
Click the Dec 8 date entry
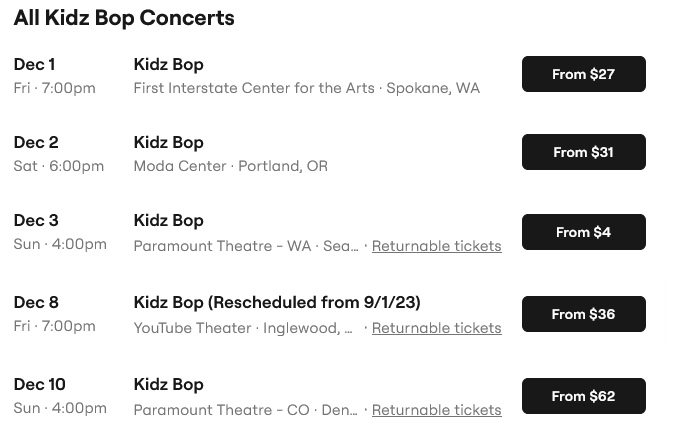36,302
